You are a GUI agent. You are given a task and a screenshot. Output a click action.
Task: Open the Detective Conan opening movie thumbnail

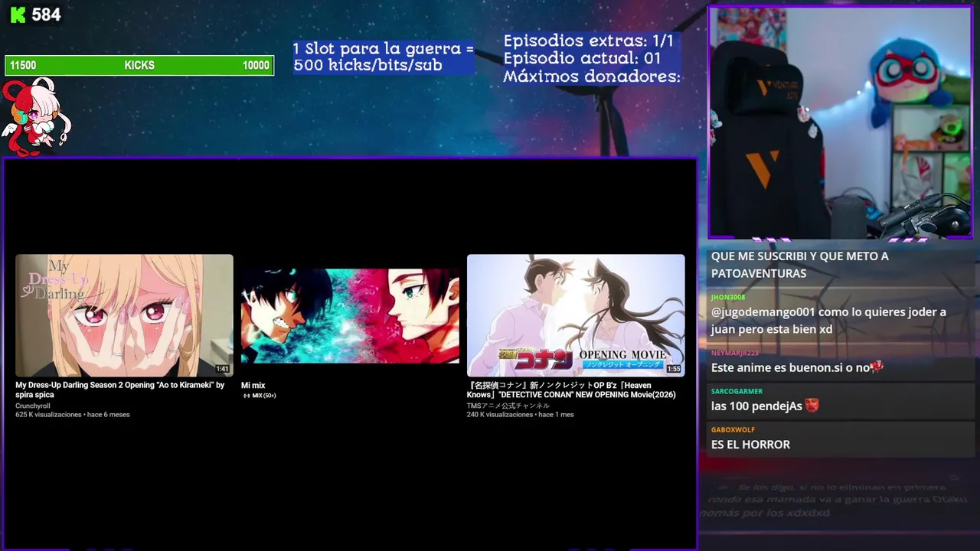576,315
